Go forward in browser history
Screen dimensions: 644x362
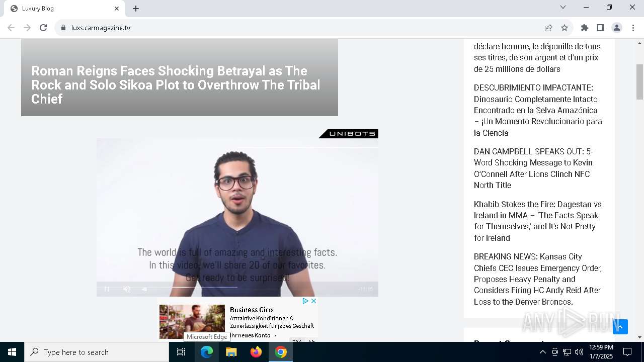click(x=27, y=28)
